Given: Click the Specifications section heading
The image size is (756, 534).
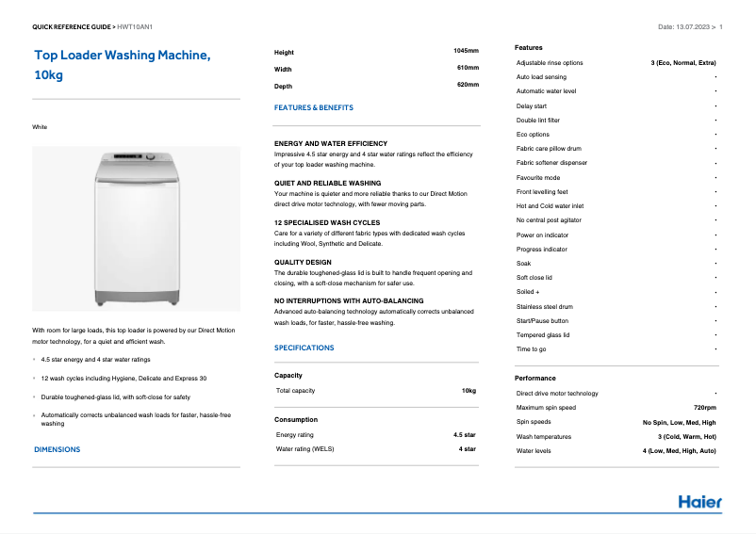Looking at the screenshot, I should click(x=304, y=348).
